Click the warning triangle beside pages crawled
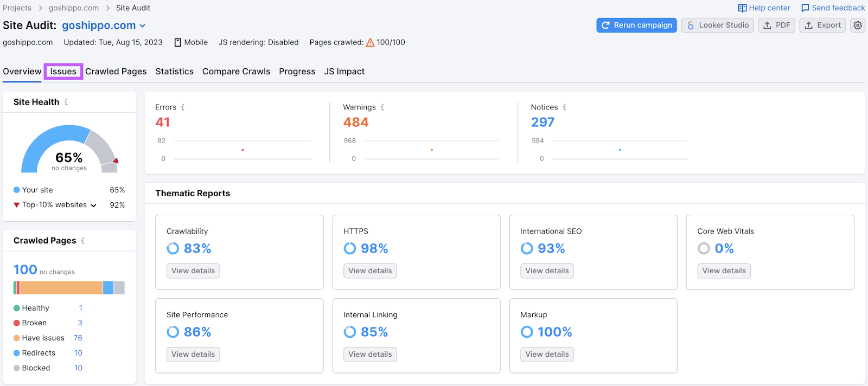868x386 pixels. click(x=371, y=42)
